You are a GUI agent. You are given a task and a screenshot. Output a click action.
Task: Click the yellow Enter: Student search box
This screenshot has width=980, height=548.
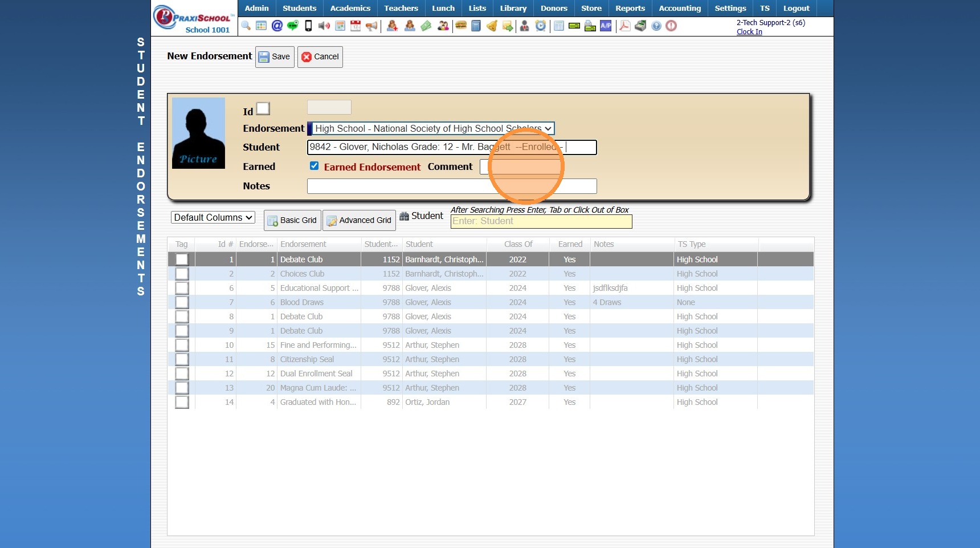541,221
